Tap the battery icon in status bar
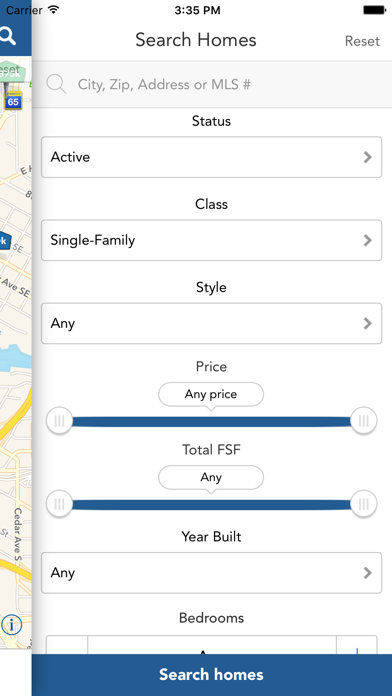This screenshot has width=392, height=696. point(374,10)
